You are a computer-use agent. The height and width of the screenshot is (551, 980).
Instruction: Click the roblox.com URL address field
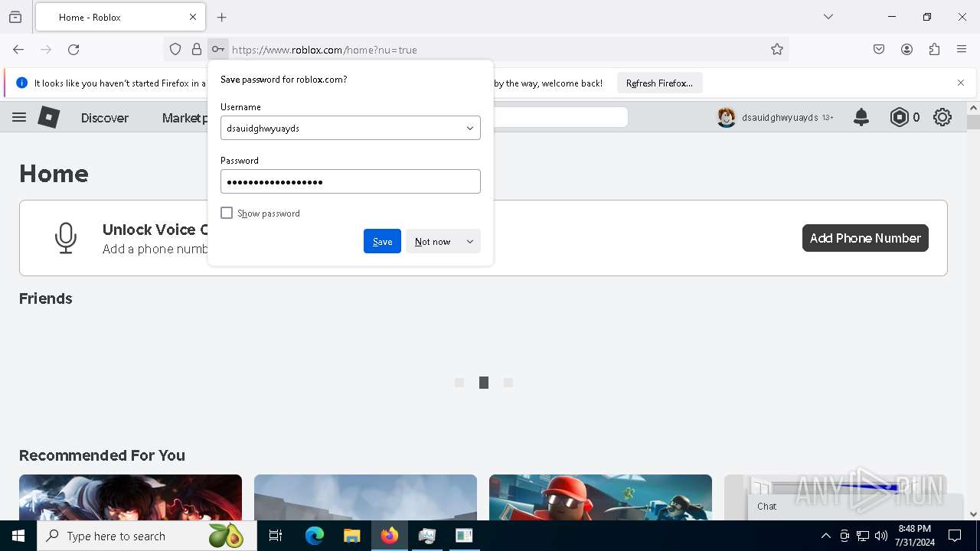click(498, 50)
